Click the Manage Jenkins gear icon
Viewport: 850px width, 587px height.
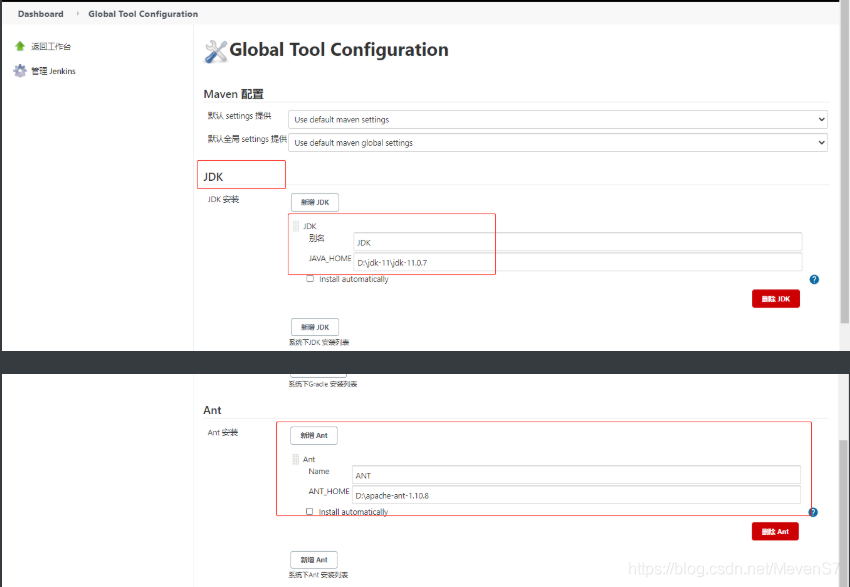pyautogui.click(x=20, y=71)
